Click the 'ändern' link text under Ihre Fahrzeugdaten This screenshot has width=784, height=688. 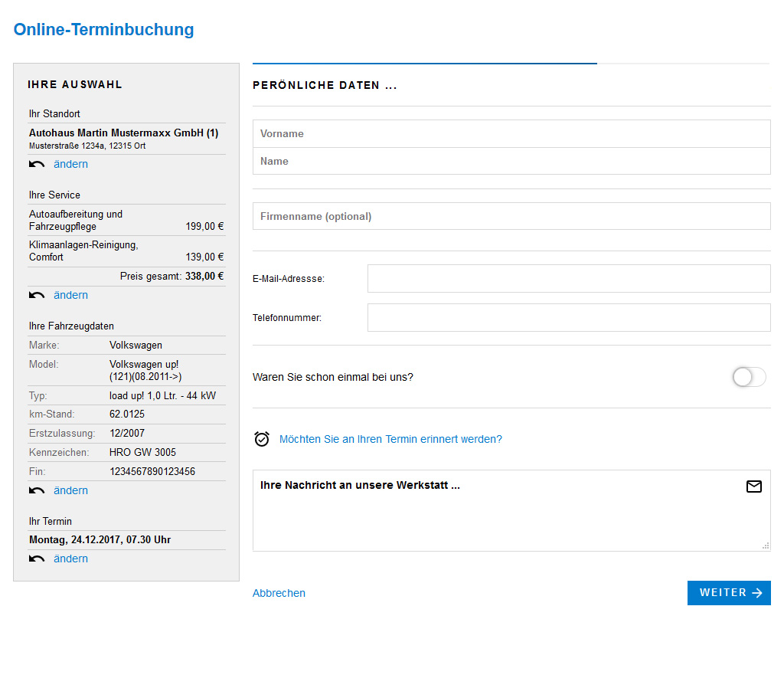pyautogui.click(x=70, y=490)
